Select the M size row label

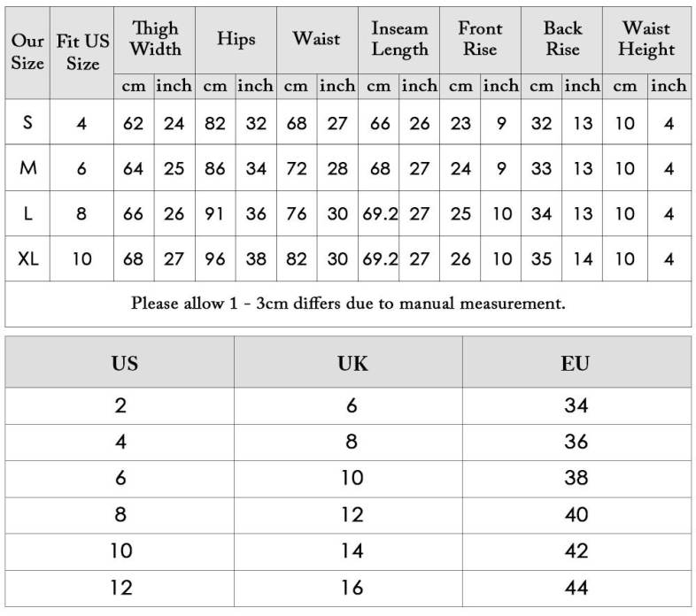tap(27, 168)
